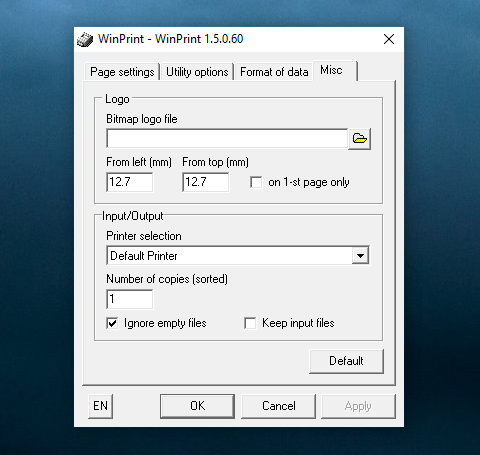Change language via the EN button
The height and width of the screenshot is (455, 480).
[100, 406]
